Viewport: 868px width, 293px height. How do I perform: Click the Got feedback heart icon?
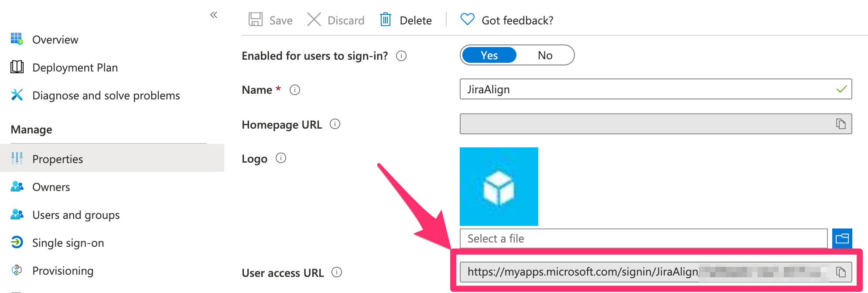point(468,19)
